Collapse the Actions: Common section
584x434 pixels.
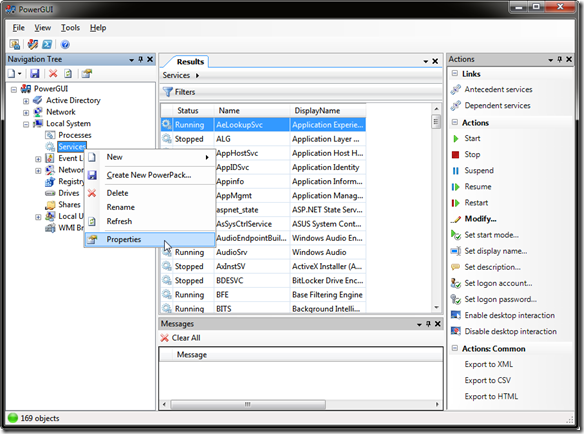coord(455,349)
